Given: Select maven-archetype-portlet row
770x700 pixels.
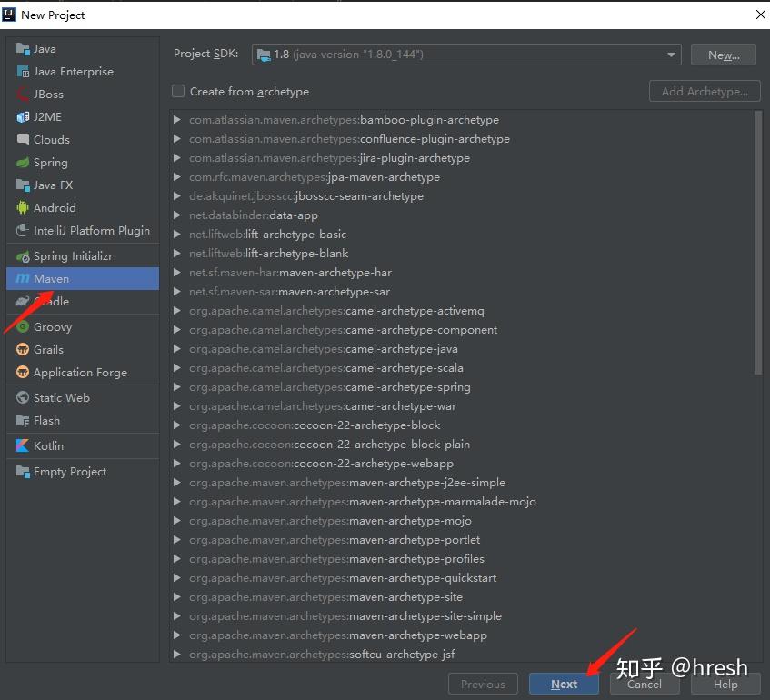Looking at the screenshot, I should (x=464, y=540).
